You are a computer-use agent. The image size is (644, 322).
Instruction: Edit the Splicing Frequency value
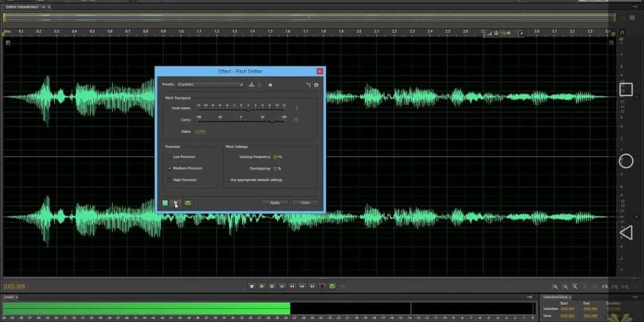click(275, 157)
